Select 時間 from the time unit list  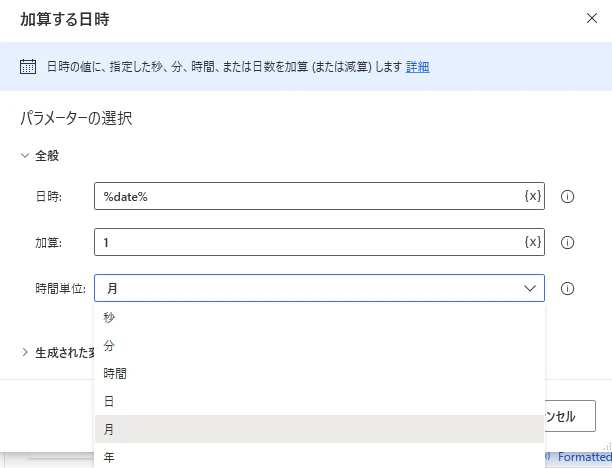click(x=319, y=374)
